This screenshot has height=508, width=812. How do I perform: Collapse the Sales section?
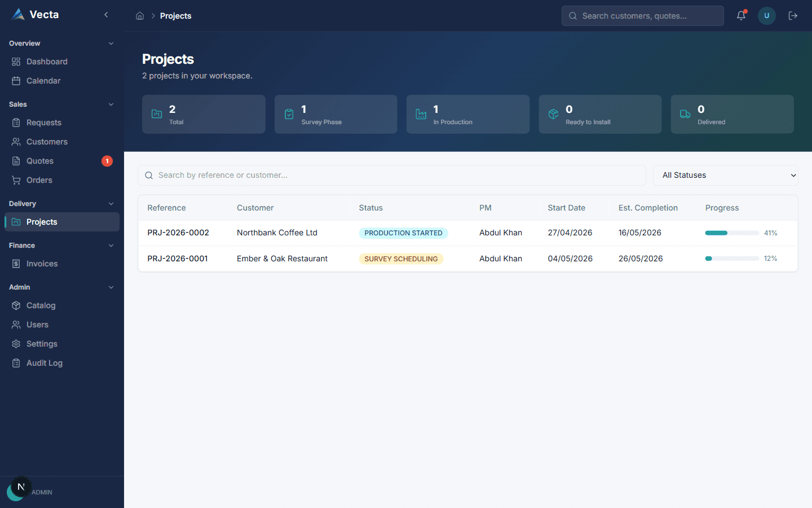(x=111, y=104)
